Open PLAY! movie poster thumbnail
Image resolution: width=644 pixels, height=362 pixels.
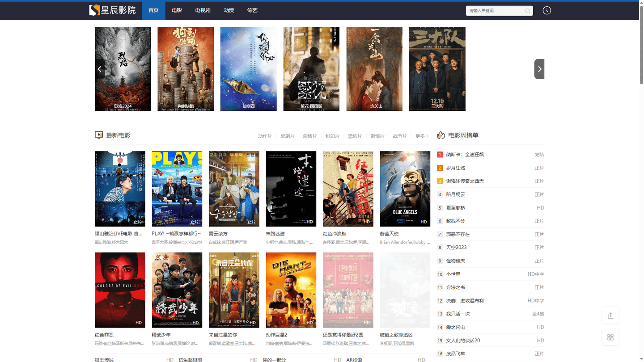click(177, 189)
